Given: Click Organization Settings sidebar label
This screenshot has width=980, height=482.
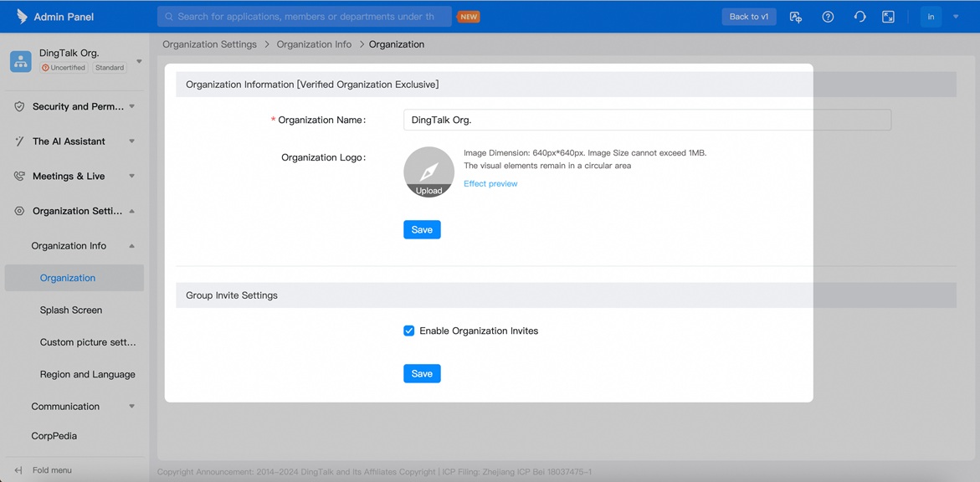Looking at the screenshot, I should (x=78, y=212).
